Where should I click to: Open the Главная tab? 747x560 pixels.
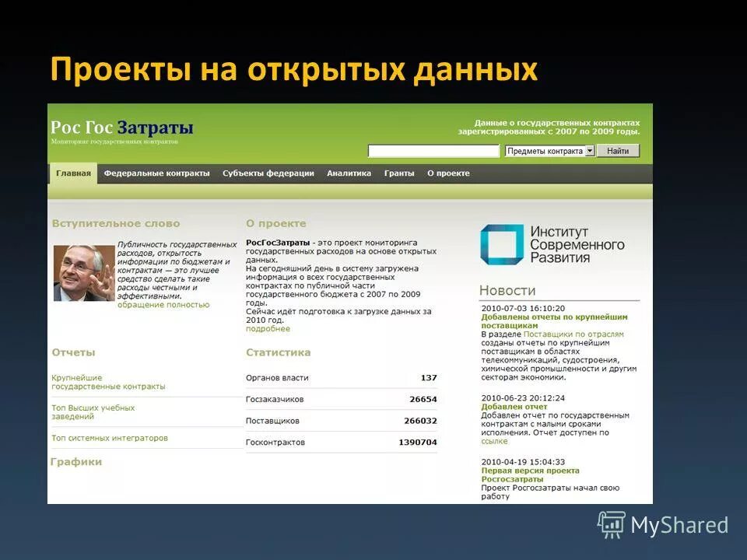[73, 173]
